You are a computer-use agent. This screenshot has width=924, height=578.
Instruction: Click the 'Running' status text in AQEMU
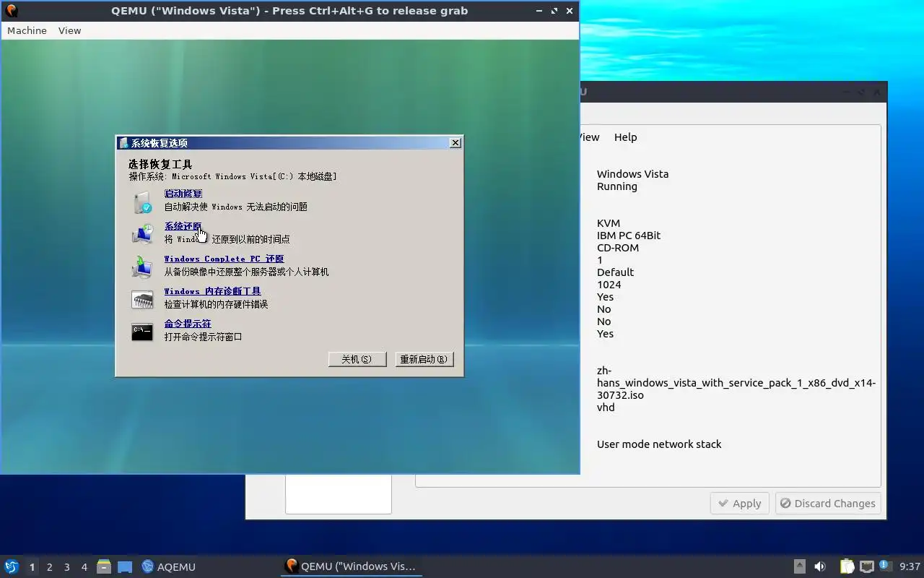point(617,186)
